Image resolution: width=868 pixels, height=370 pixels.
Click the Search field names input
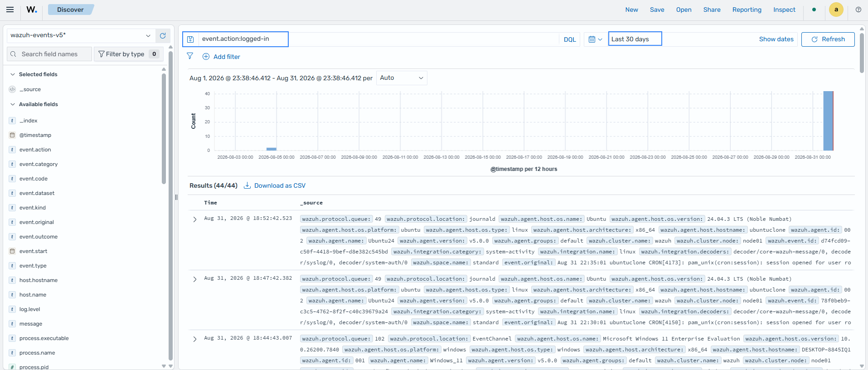click(49, 54)
